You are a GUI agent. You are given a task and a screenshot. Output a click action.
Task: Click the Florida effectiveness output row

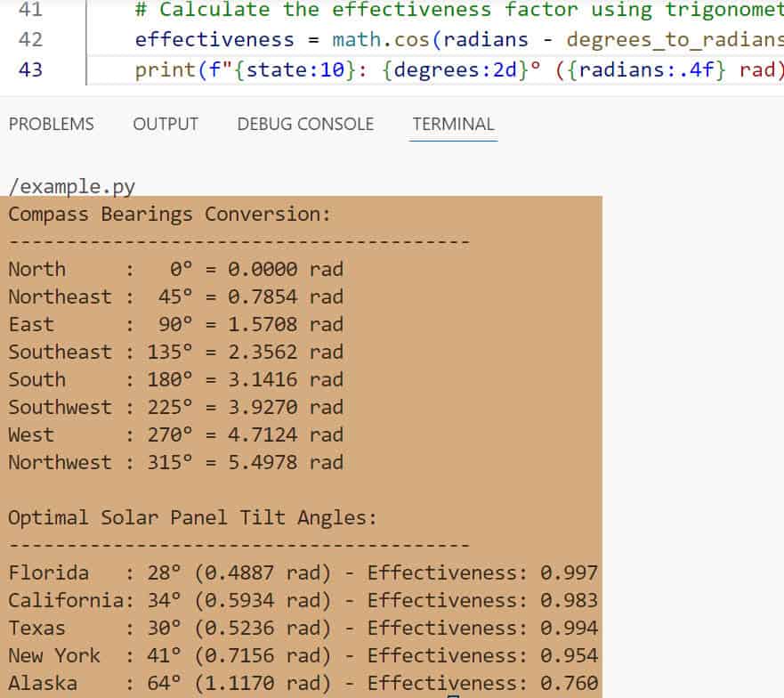pos(303,572)
